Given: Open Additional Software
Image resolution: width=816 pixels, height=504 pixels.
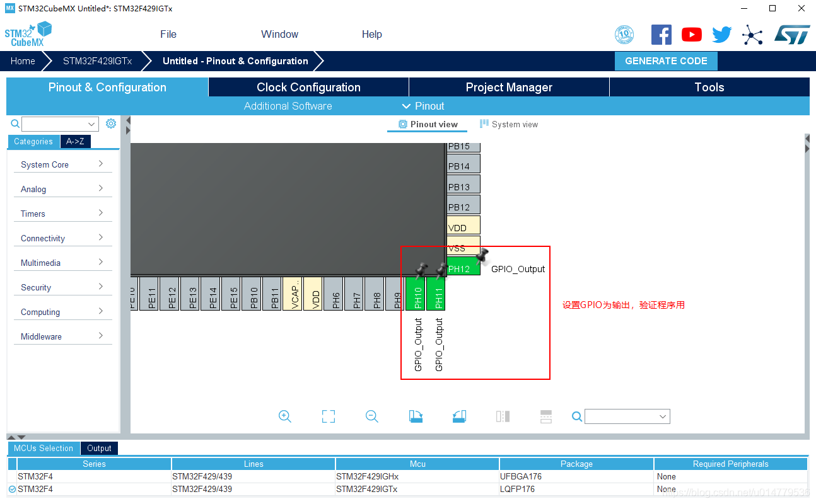Looking at the screenshot, I should pyautogui.click(x=288, y=106).
